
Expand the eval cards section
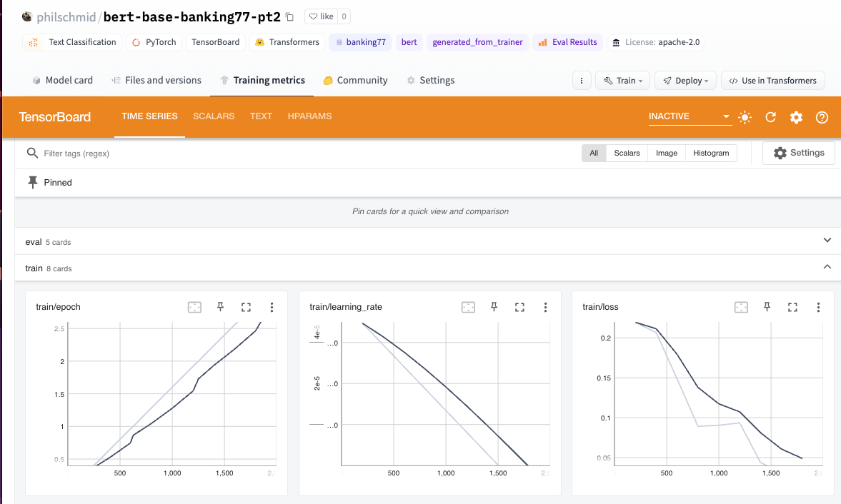(x=827, y=241)
